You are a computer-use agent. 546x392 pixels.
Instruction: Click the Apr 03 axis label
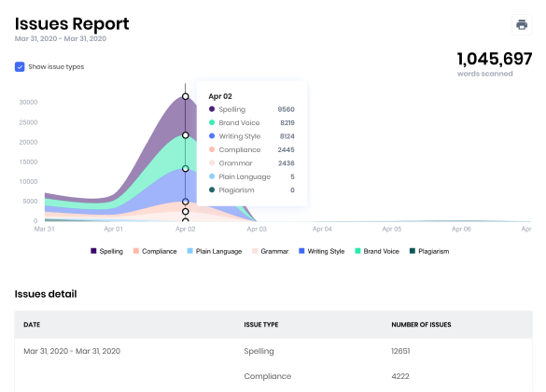pos(257,229)
